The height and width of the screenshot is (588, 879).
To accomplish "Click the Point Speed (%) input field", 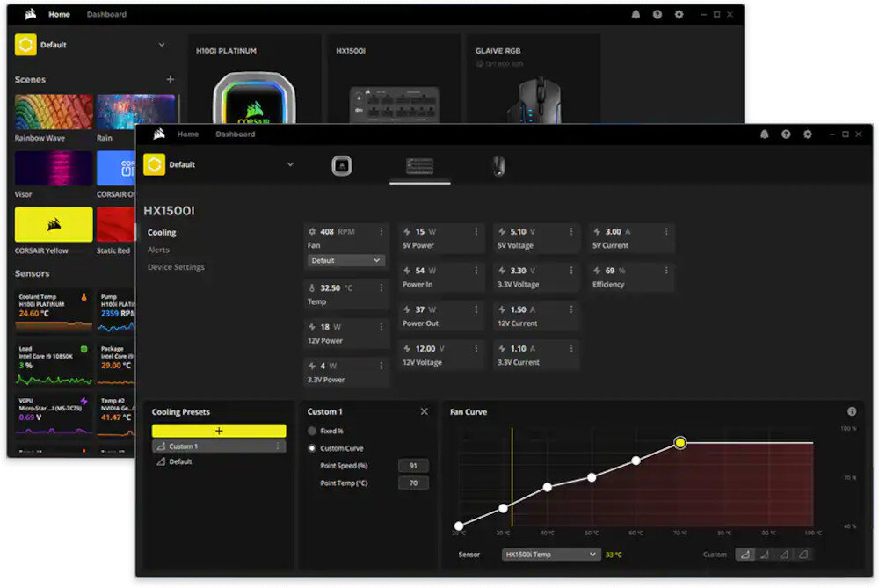I will coord(413,466).
